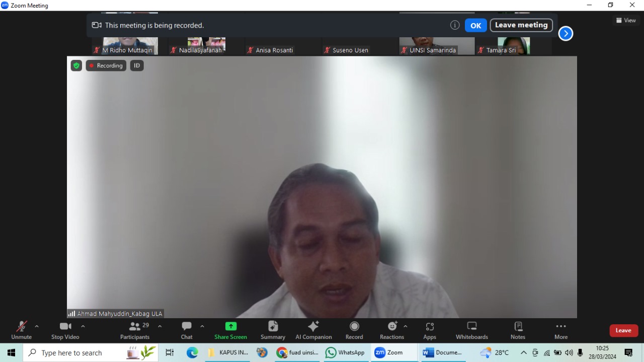Open WhatsApp from the taskbar

click(345, 353)
